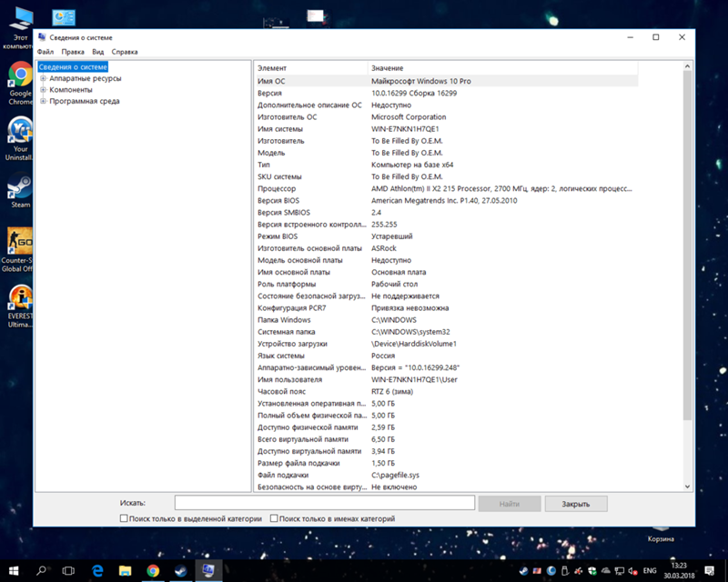The width and height of the screenshot is (728, 582).
Task: Open Your Uninstaller desktop shortcut
Action: 18,138
